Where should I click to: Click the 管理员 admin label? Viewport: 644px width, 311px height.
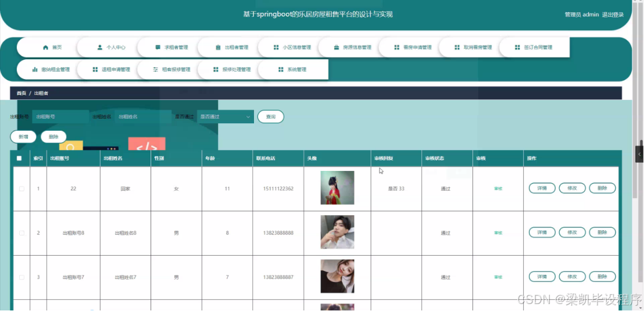tap(582, 15)
